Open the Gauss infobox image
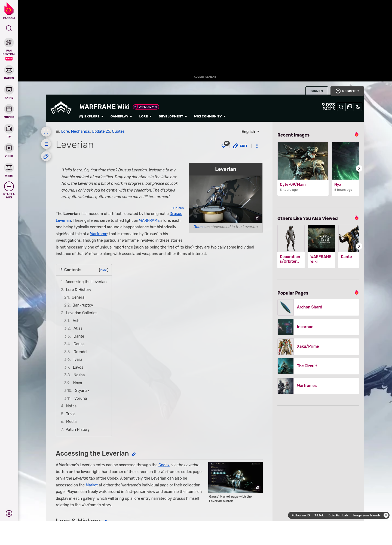The image size is (392, 545). (226, 199)
